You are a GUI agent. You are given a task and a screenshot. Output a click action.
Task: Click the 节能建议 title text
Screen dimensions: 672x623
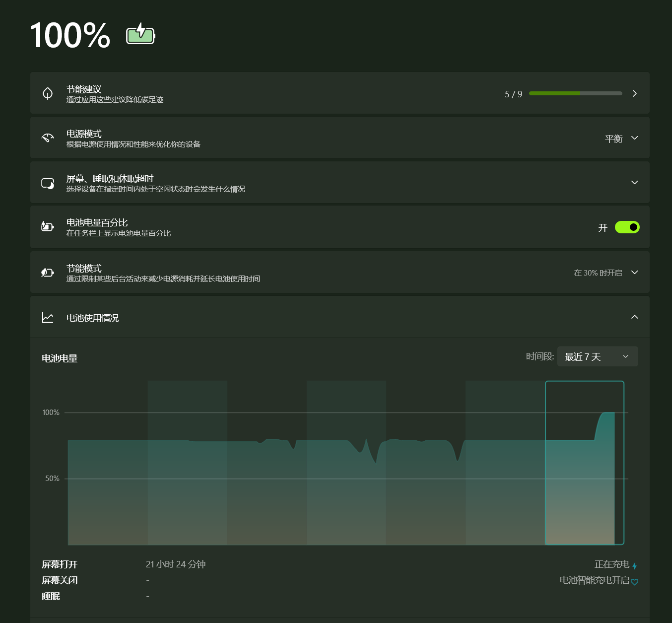[x=84, y=89]
